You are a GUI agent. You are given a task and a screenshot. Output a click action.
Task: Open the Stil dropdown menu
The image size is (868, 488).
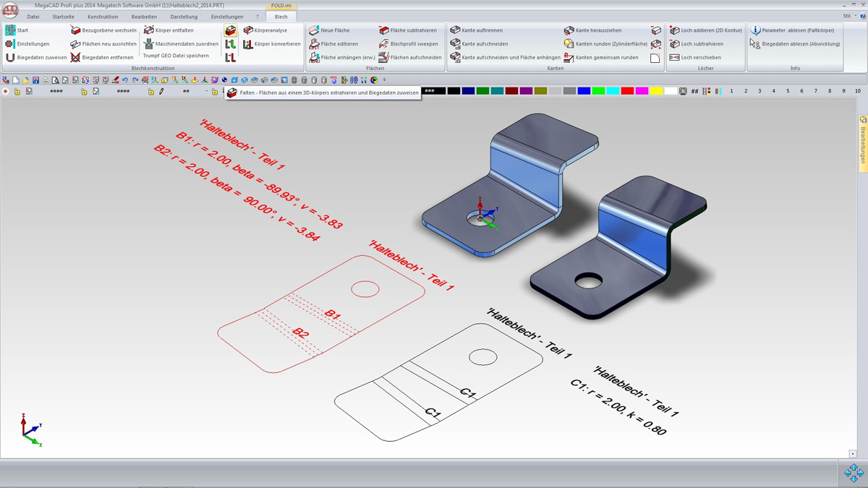(x=849, y=16)
